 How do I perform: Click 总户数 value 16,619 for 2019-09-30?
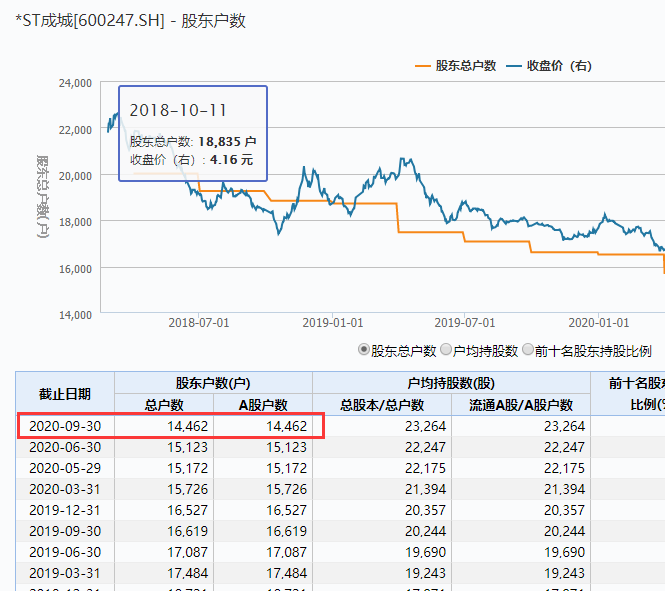tap(187, 531)
